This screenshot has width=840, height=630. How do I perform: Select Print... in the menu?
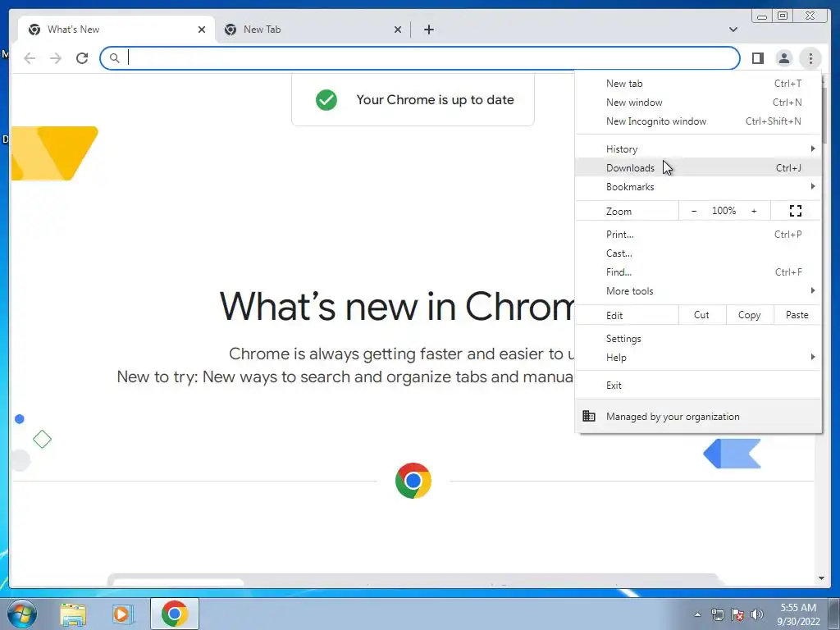pyautogui.click(x=698, y=235)
